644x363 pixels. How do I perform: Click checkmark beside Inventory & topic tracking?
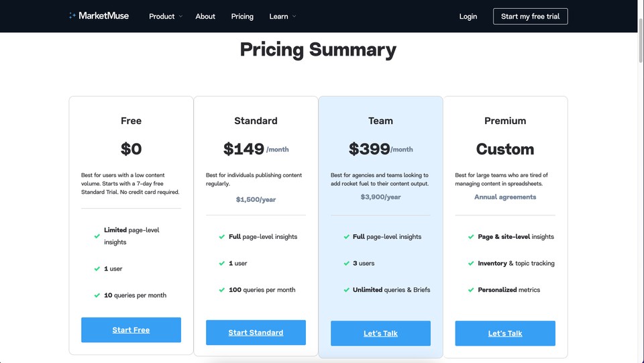point(471,263)
